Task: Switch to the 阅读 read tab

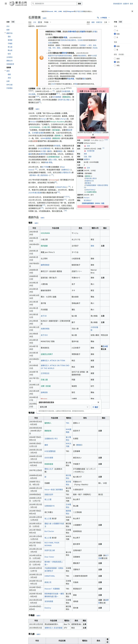Action: (88, 22)
